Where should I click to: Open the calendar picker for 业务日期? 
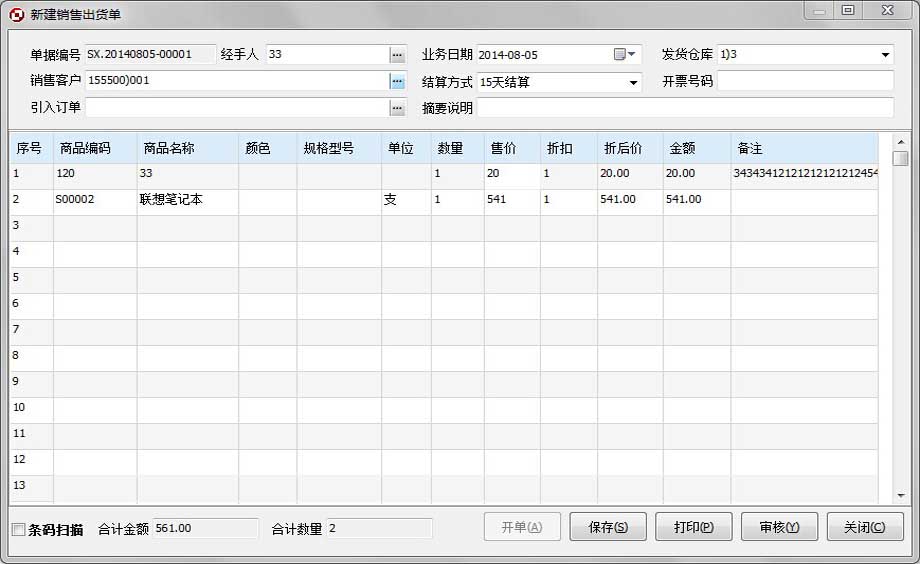(x=624, y=55)
